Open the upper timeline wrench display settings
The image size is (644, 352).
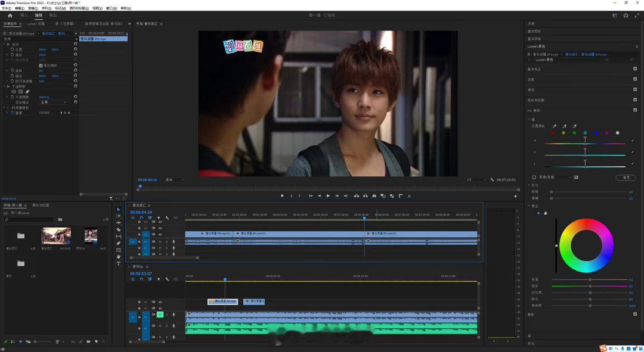167,217
